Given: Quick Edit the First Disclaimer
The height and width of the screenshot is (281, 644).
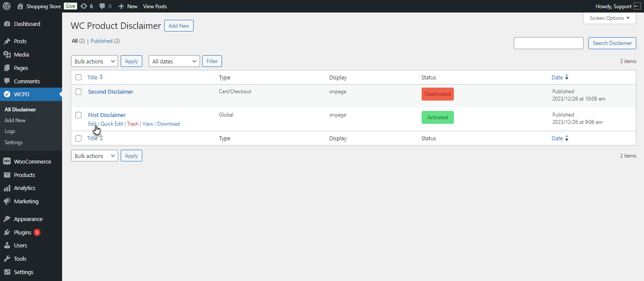Looking at the screenshot, I should coord(112,124).
